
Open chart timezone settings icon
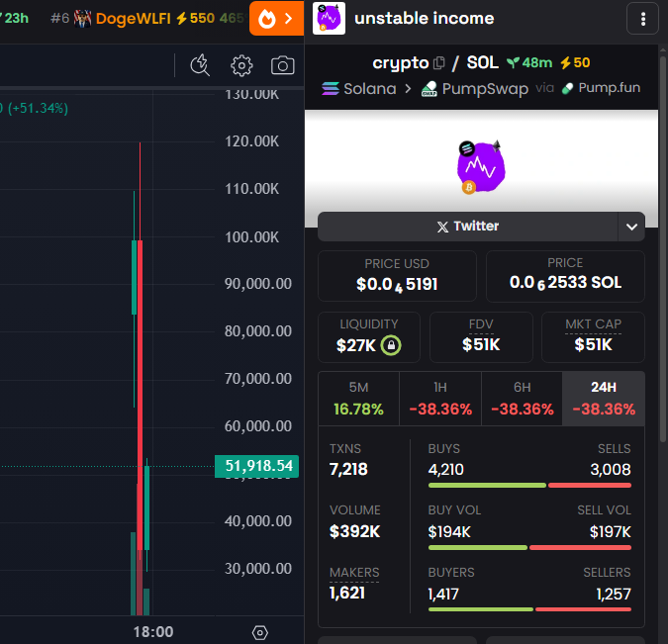[x=259, y=632]
